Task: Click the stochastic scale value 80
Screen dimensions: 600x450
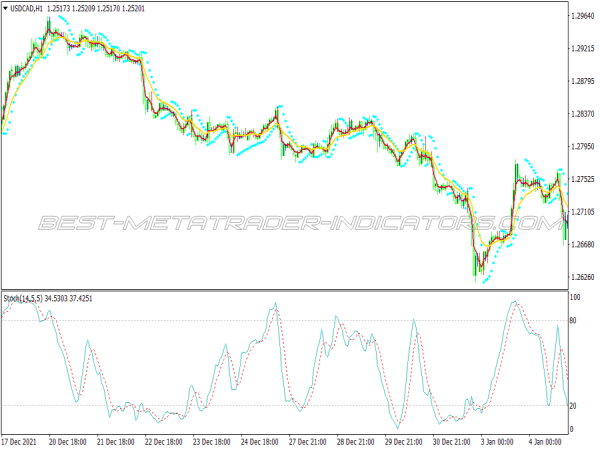Action: pyautogui.click(x=573, y=321)
